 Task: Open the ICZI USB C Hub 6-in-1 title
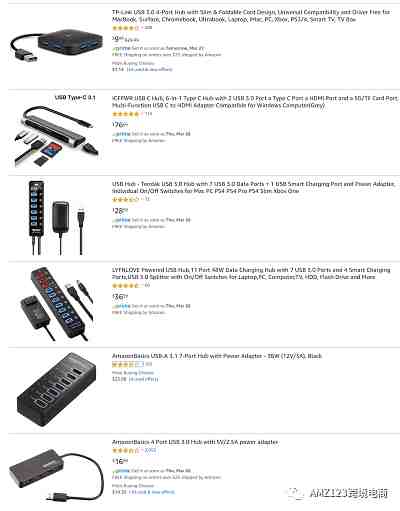pos(255,102)
